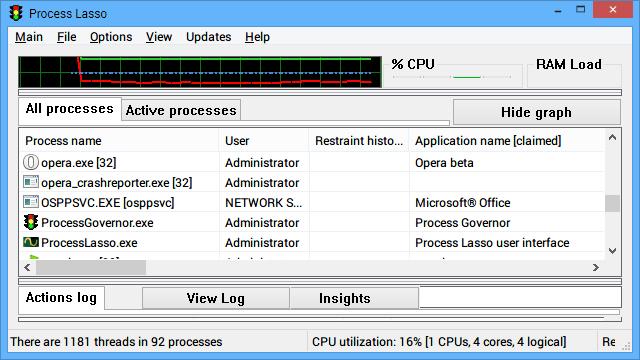Click the OSPPSVC.EXE process icon
This screenshot has height=360, width=640.
tap(31, 202)
